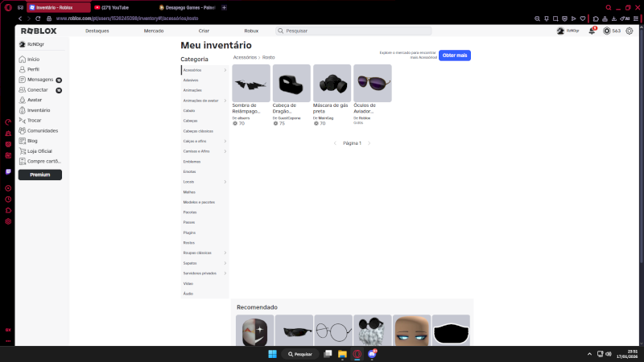Switch to the YouTube tab
The width and height of the screenshot is (644, 362).
click(x=123, y=7)
